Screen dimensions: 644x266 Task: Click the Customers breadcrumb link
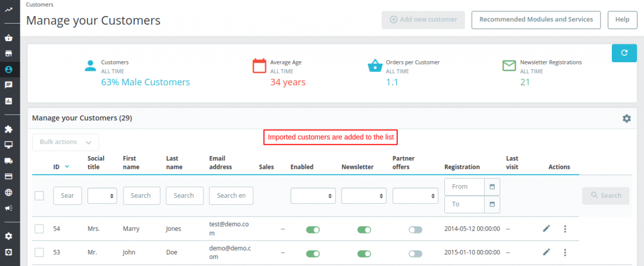tap(40, 4)
